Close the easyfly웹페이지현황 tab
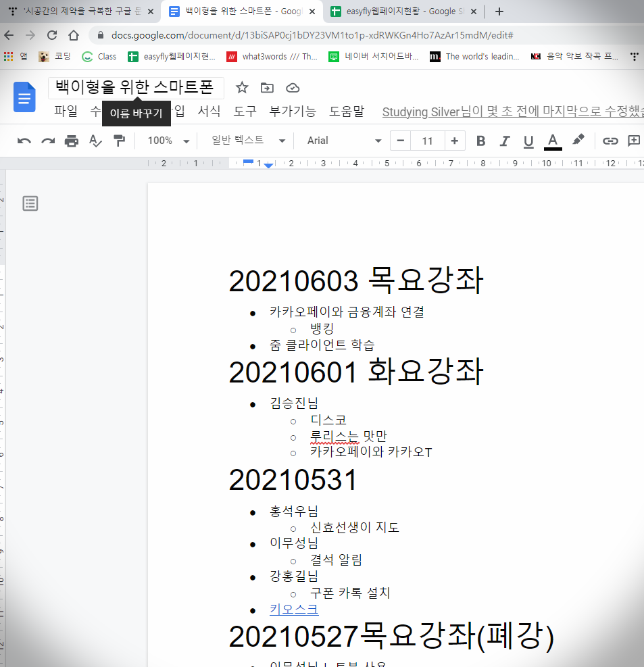Screen dimensions: 644x667 click(x=474, y=11)
